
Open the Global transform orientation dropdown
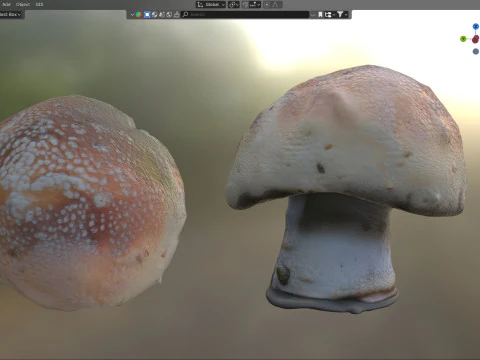point(211,4)
